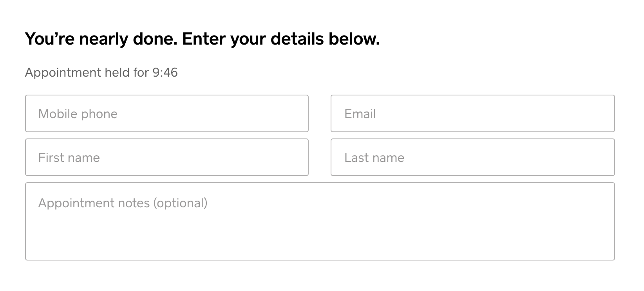Click the "Enter your details below" text

coord(281,39)
